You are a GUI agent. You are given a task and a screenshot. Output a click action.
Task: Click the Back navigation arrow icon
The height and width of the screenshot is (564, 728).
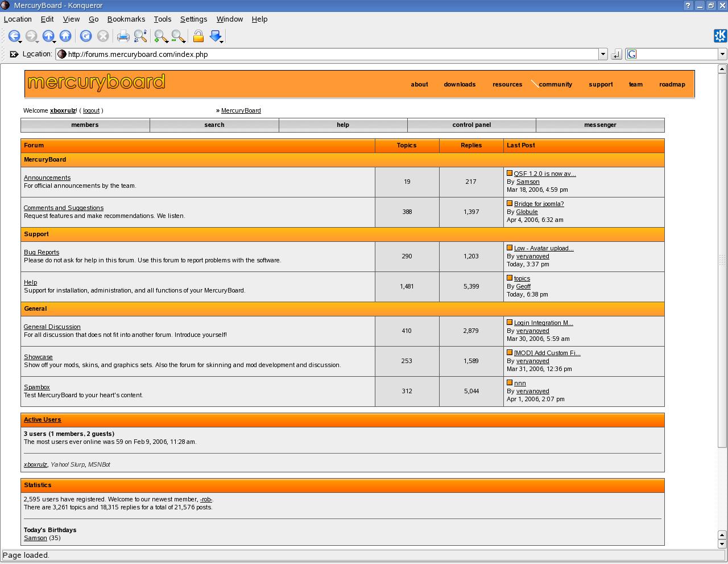click(x=14, y=36)
